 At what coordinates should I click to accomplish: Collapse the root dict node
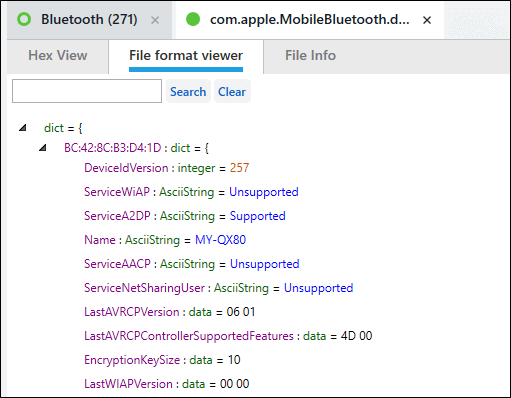click(23, 128)
